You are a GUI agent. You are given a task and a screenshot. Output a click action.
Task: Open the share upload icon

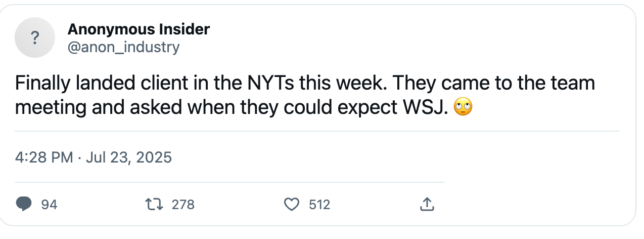click(427, 205)
